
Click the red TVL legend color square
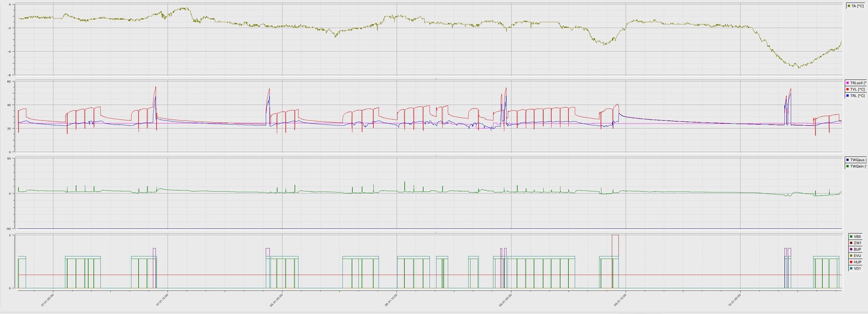point(848,89)
